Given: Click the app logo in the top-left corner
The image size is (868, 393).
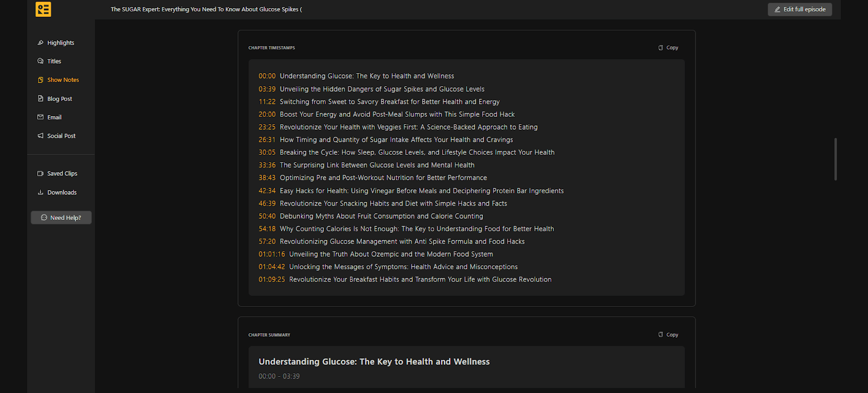Looking at the screenshot, I should tap(43, 9).
